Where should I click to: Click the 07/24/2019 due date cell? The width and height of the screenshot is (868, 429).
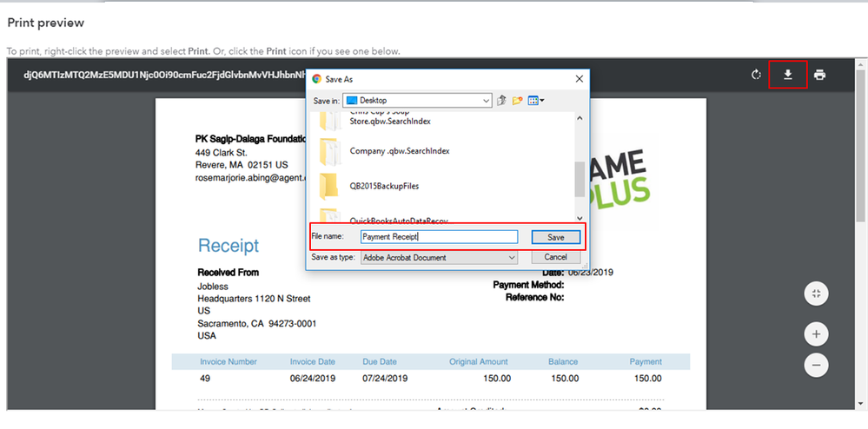385,379
